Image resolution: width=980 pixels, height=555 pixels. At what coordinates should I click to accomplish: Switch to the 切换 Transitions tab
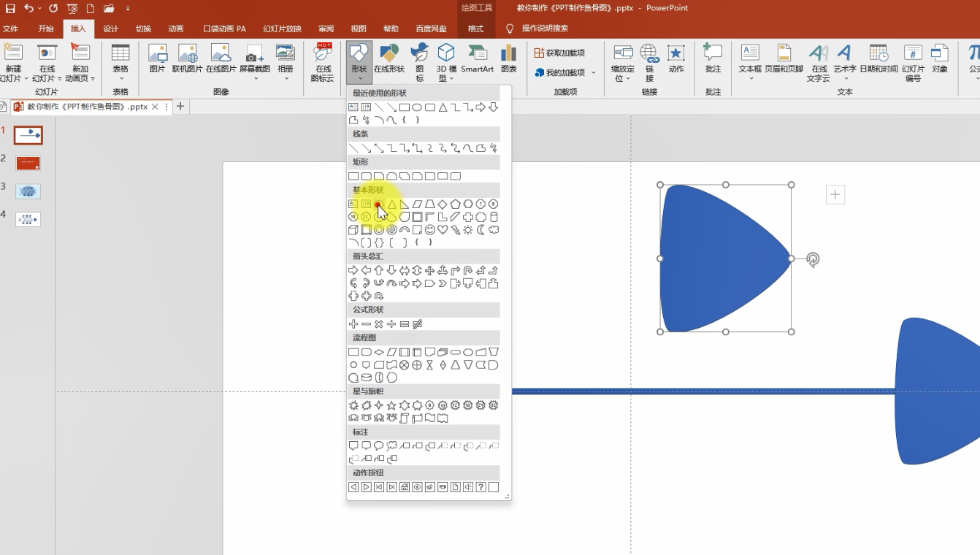point(143,29)
